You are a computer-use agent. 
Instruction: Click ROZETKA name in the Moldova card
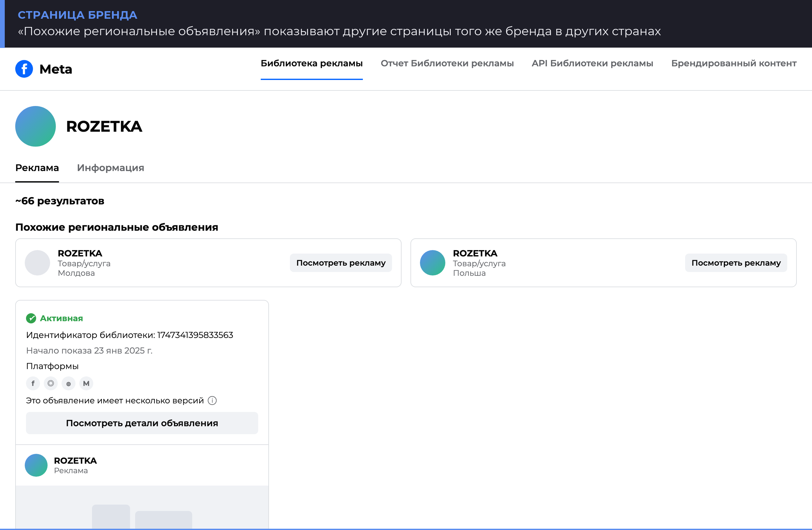[x=80, y=253]
